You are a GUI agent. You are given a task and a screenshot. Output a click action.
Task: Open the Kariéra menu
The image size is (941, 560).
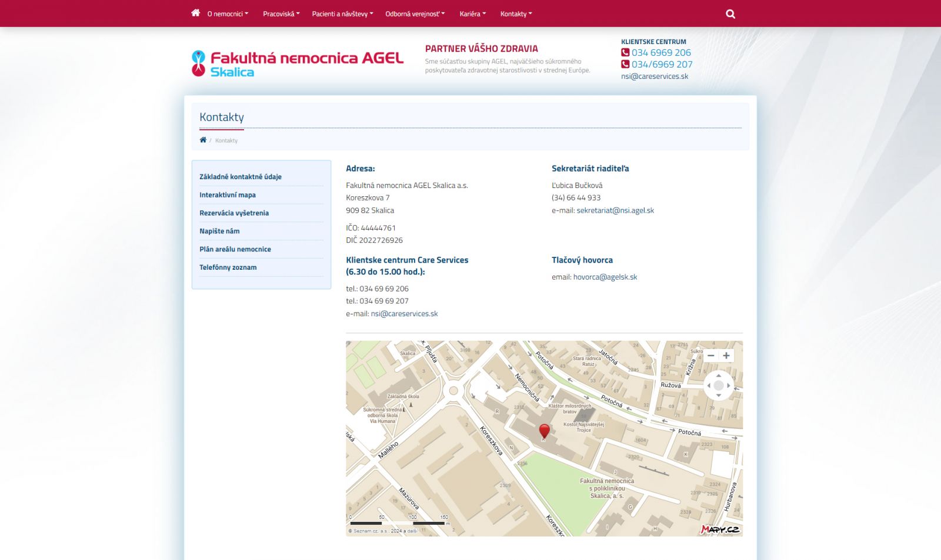pyautogui.click(x=472, y=14)
